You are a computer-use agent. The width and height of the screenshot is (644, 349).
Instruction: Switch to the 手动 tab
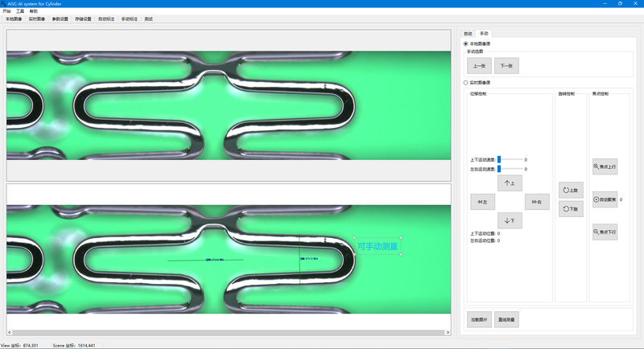coord(483,34)
